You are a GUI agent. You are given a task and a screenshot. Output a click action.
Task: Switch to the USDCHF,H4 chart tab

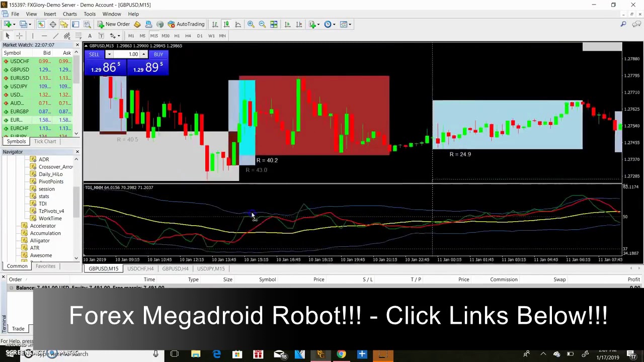pos(140,269)
